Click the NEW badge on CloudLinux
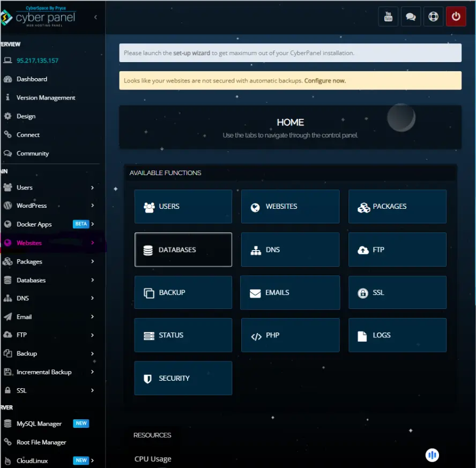This screenshot has height=468, width=476. pos(81,461)
